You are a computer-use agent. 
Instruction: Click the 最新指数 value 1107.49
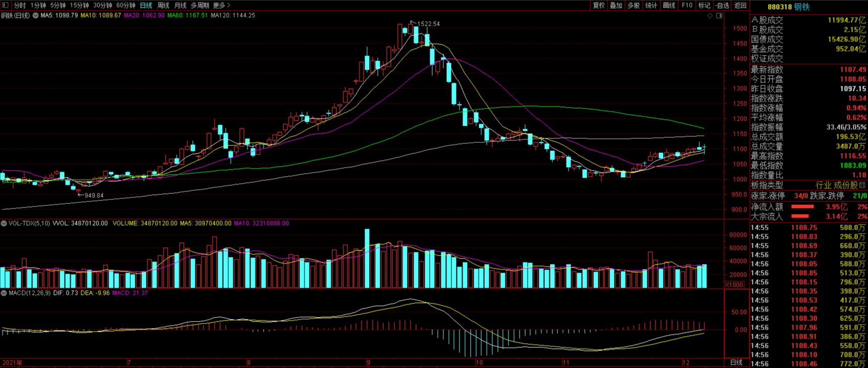[853, 70]
